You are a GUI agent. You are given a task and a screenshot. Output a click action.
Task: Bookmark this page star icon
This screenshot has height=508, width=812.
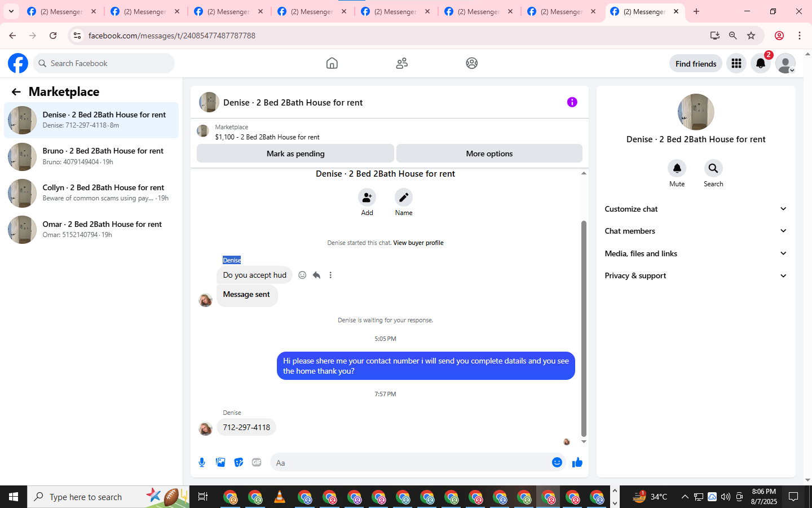pos(751,36)
